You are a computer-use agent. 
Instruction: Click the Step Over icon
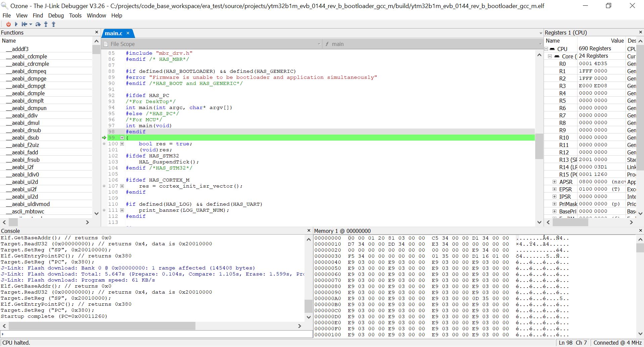(x=38, y=24)
